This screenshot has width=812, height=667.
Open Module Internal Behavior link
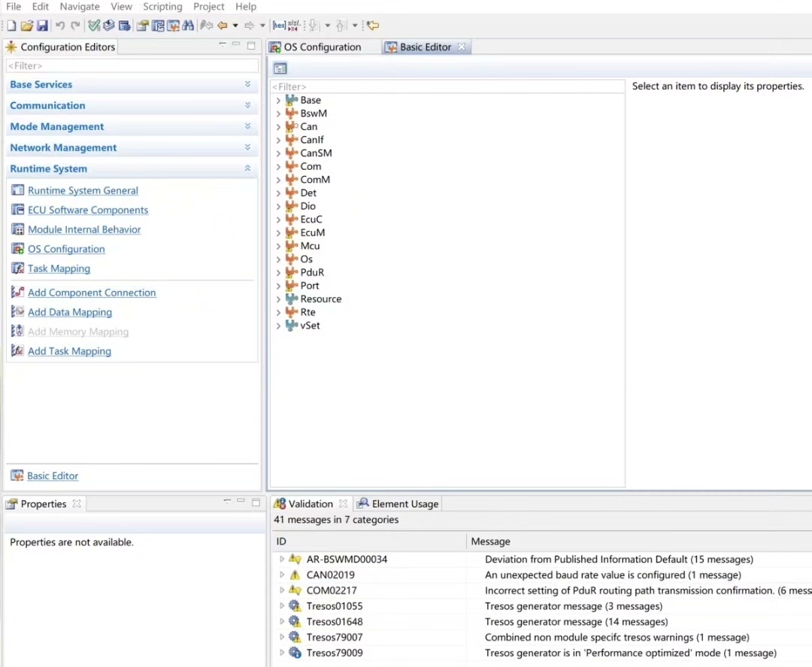84,229
